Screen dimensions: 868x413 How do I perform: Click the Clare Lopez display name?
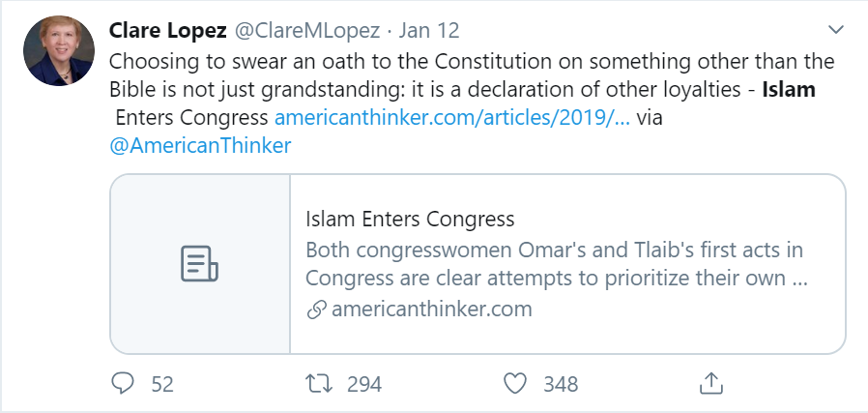[165, 29]
